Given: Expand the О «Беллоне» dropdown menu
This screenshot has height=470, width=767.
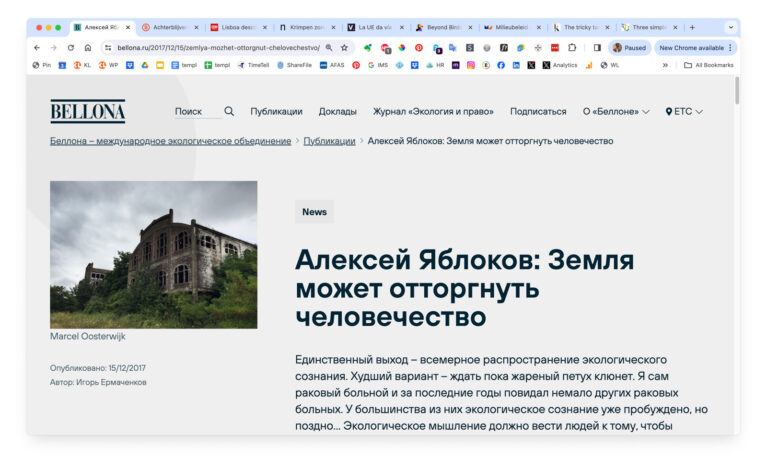Looking at the screenshot, I should click(x=615, y=112).
